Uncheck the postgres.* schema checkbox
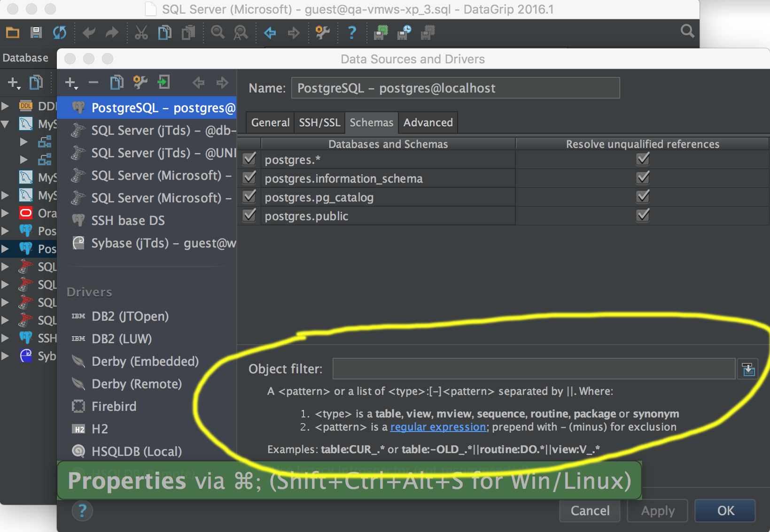The height and width of the screenshot is (532, 770). point(249,159)
